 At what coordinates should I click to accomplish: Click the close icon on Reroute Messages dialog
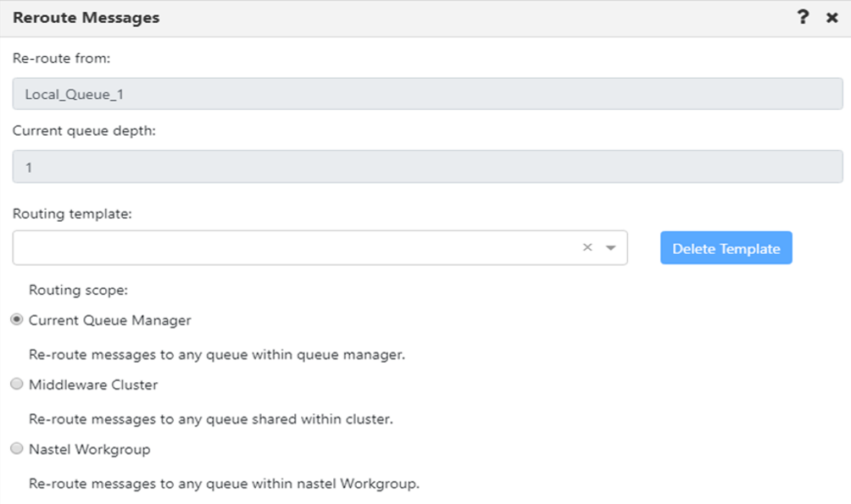832,17
